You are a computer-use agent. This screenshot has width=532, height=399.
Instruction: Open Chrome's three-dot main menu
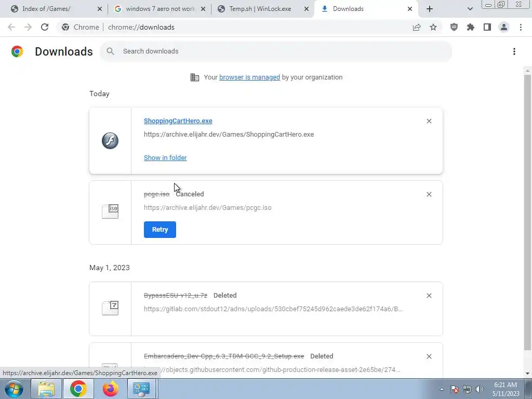coord(521,27)
